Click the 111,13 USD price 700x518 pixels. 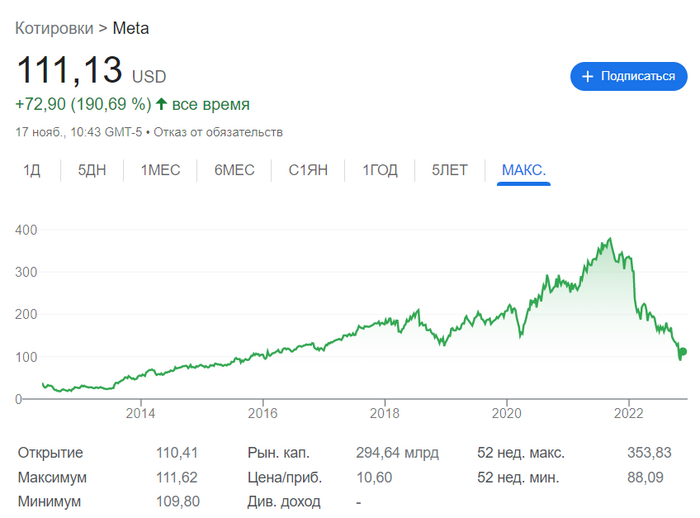pyautogui.click(x=90, y=72)
